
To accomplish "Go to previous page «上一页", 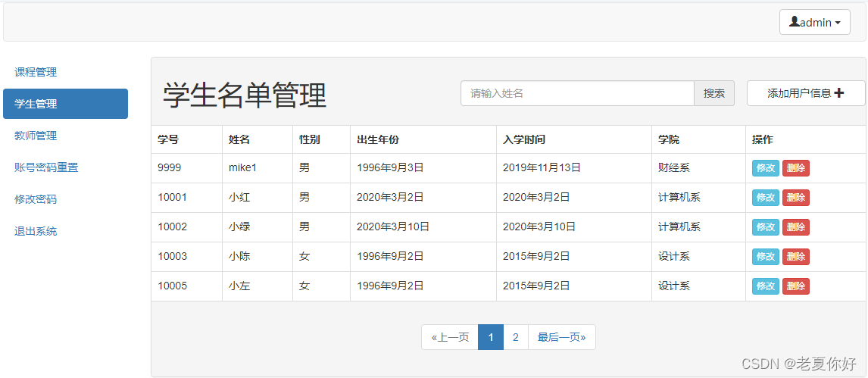I will [x=450, y=337].
